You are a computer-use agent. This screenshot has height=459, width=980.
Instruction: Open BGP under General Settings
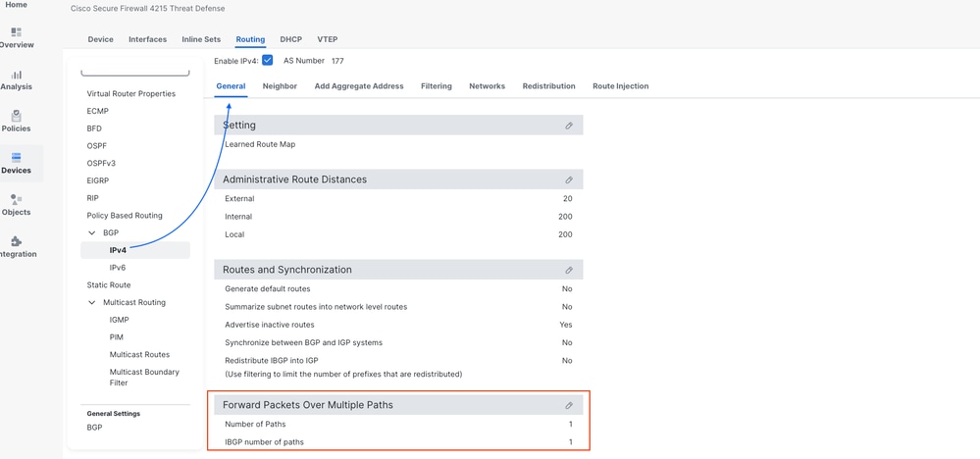94,428
